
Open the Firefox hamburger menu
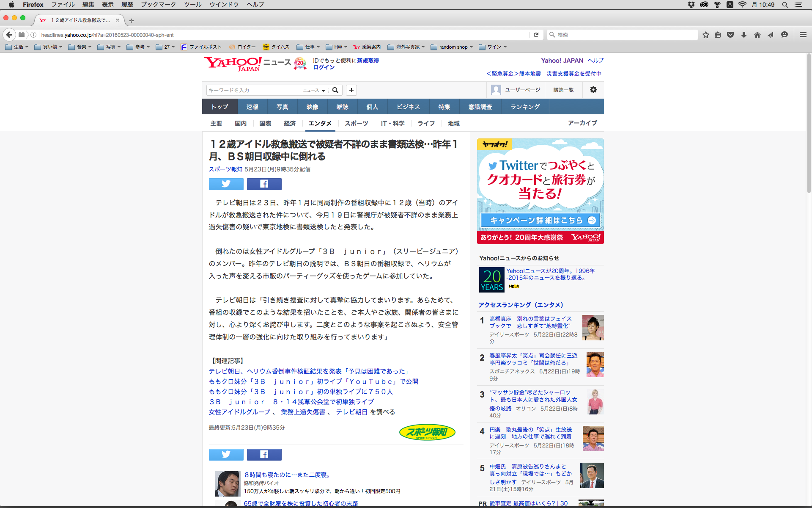pyautogui.click(x=803, y=35)
